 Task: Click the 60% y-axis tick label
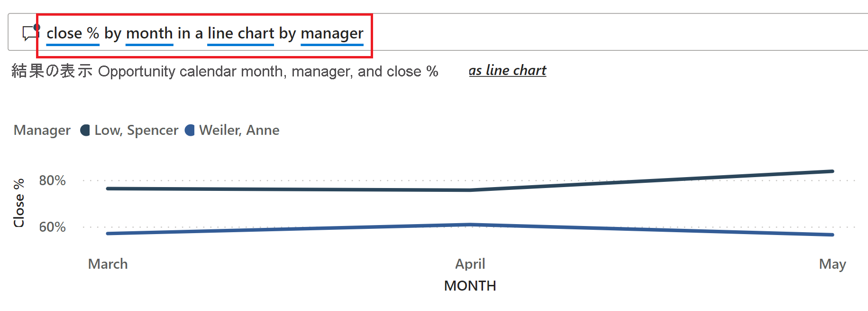click(52, 227)
